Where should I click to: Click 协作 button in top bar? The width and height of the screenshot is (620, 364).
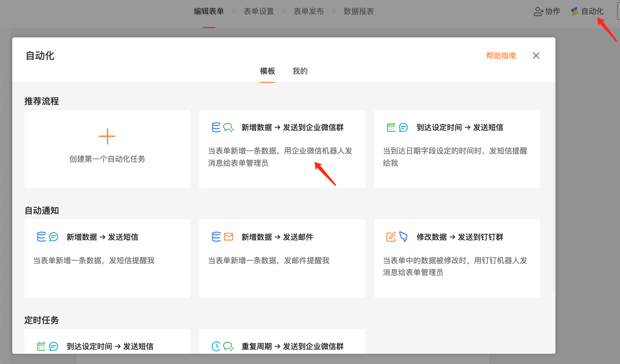547,12
